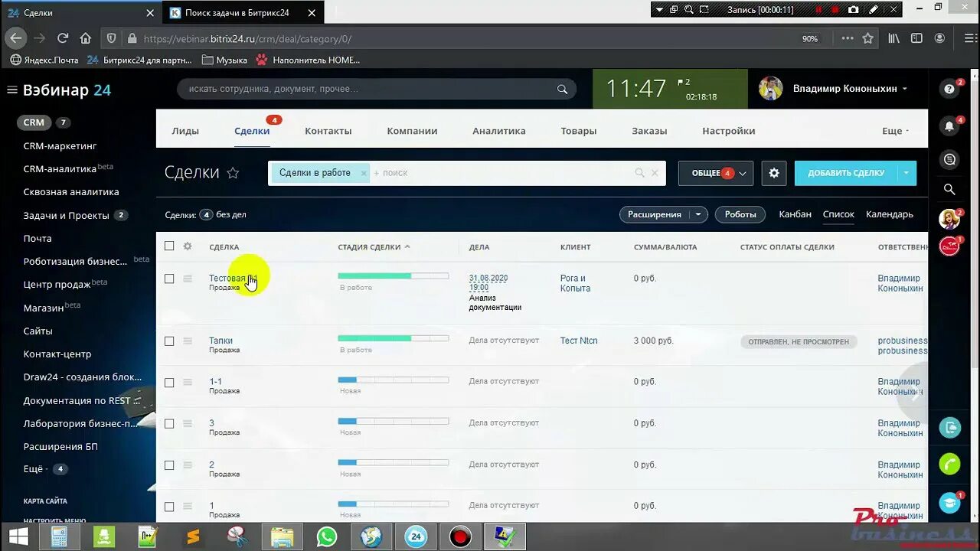Image resolution: width=980 pixels, height=551 pixels.
Task: Switch to the Контакты tab
Action: coord(328,131)
